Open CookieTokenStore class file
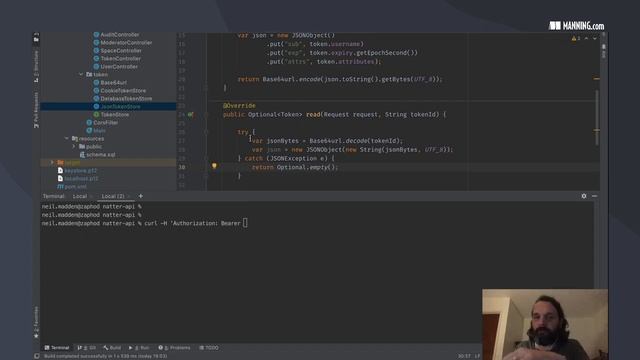Screen dimensions: 640x360 tap(123, 91)
